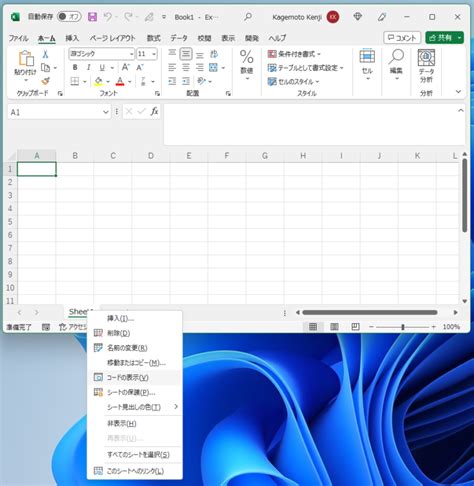Click the Increase Indent icon
474x486 pixels.
186,81
